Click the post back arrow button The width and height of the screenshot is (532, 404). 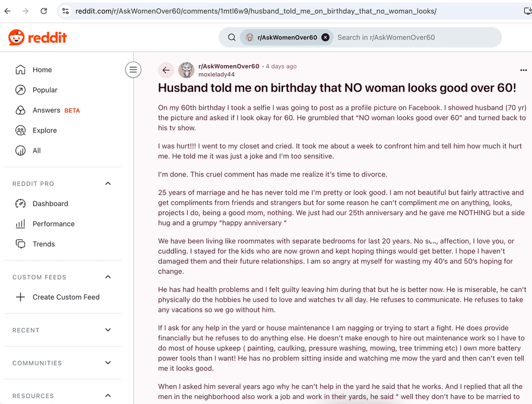coord(166,70)
